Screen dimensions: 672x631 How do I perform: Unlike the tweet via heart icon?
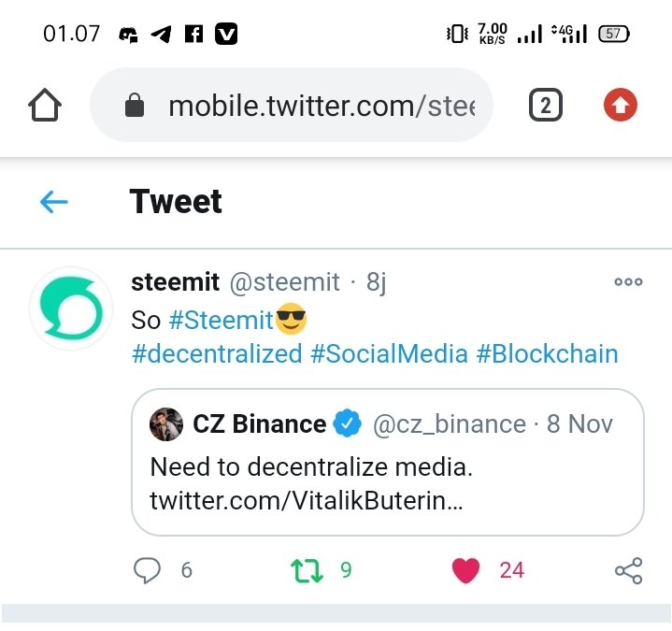pos(465,569)
